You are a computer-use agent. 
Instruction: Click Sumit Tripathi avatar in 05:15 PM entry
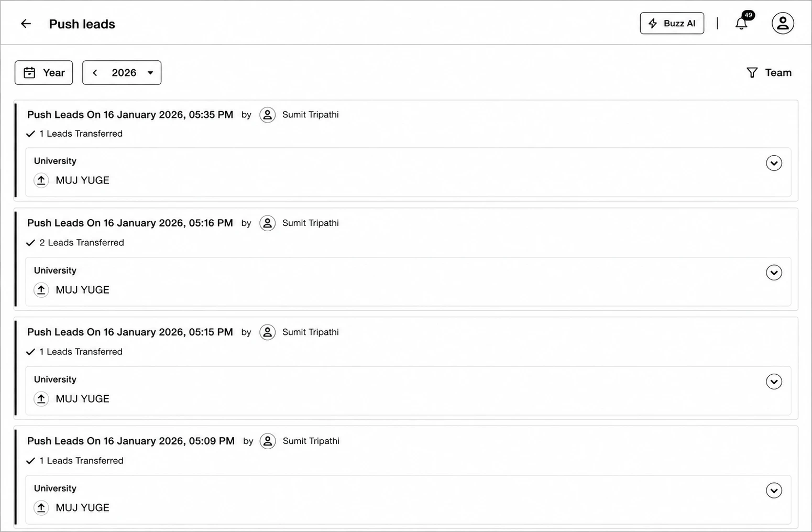point(267,332)
